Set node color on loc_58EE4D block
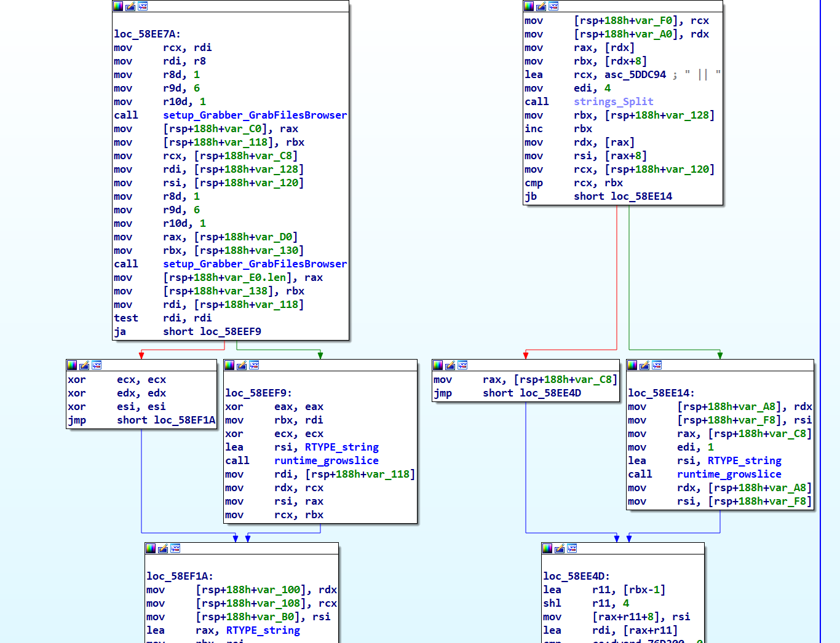 [x=547, y=548]
